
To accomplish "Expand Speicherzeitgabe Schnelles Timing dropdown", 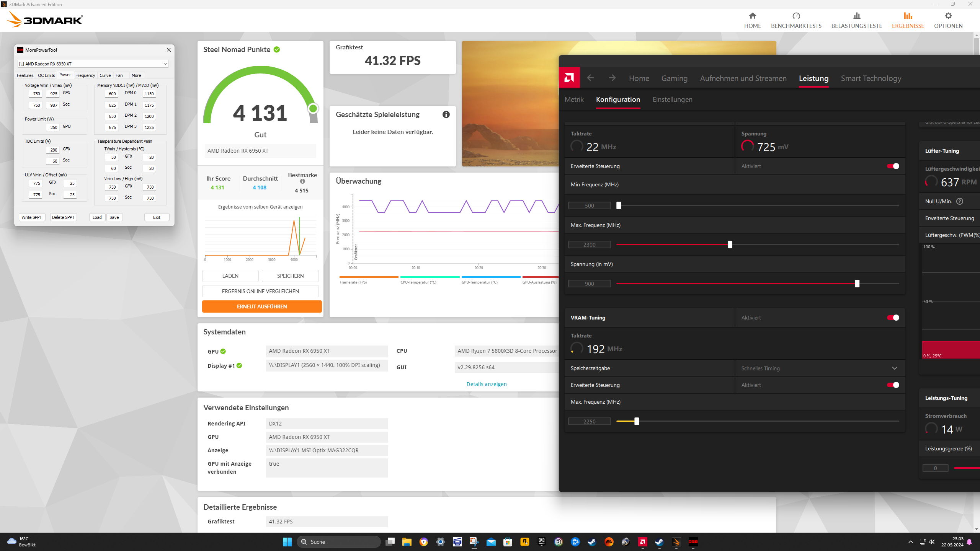I will (894, 368).
